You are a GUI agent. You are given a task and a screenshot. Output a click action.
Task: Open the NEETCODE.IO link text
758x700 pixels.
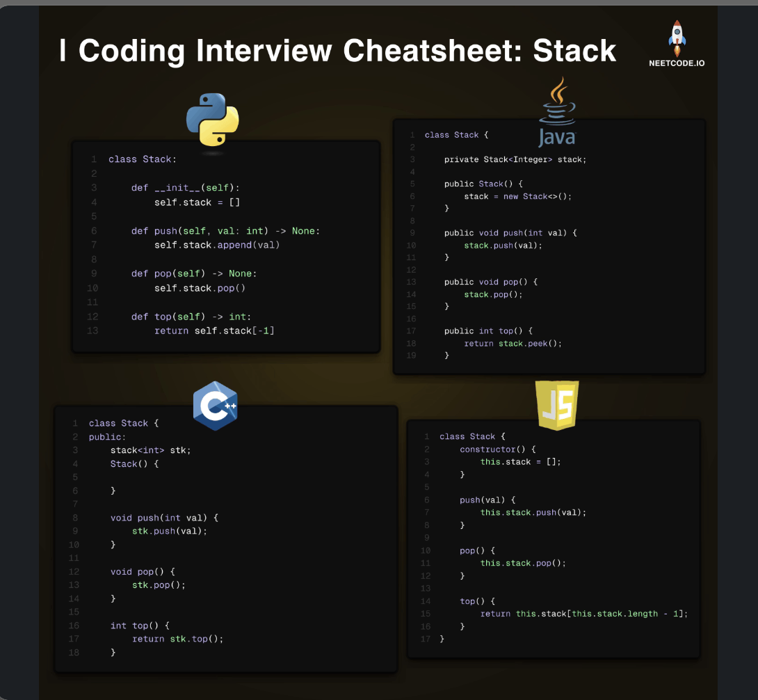click(677, 63)
